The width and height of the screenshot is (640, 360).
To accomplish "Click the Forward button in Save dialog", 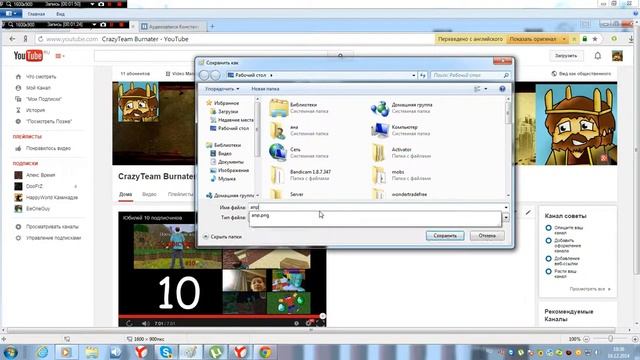I will click(x=215, y=75).
